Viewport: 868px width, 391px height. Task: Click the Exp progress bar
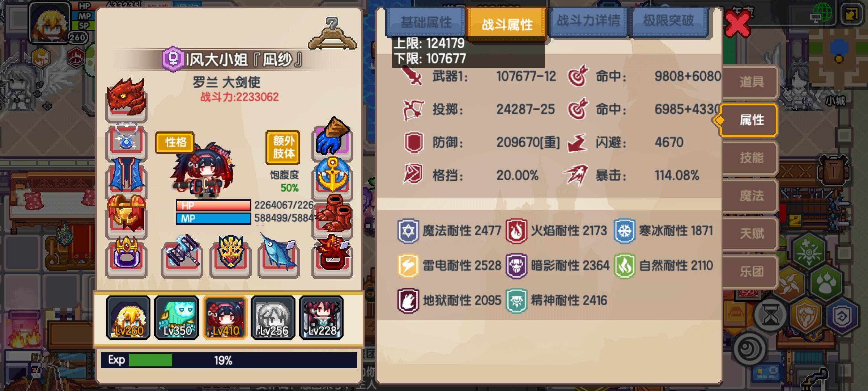pos(229,360)
